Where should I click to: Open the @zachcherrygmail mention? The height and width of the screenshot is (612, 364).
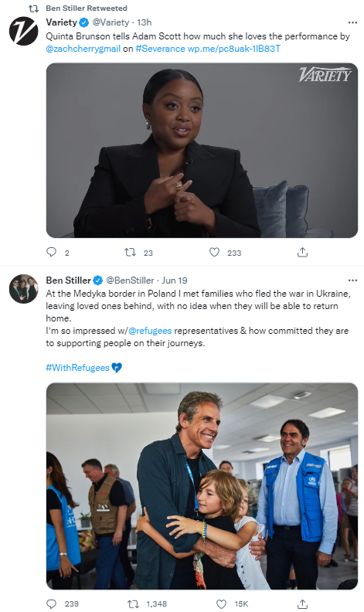coord(83,49)
